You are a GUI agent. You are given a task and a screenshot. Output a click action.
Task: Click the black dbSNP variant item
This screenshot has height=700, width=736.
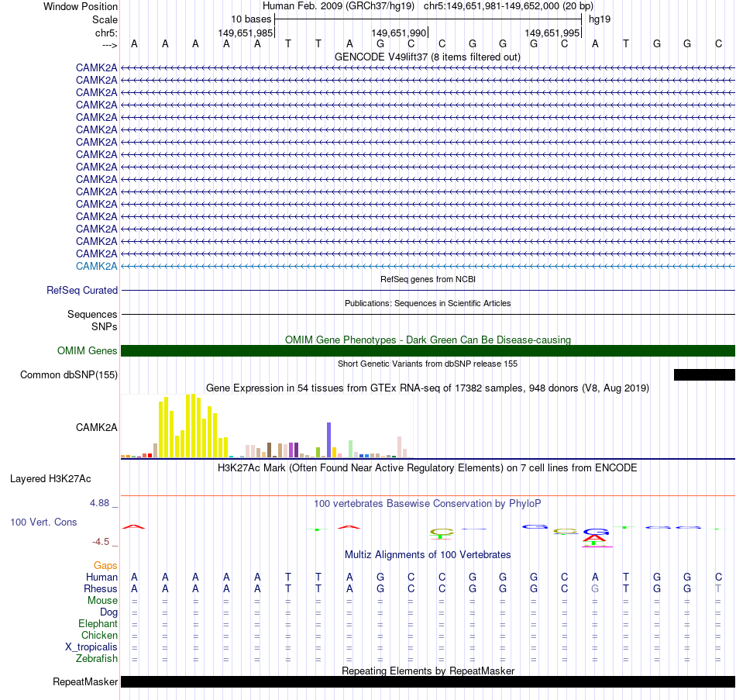click(704, 374)
